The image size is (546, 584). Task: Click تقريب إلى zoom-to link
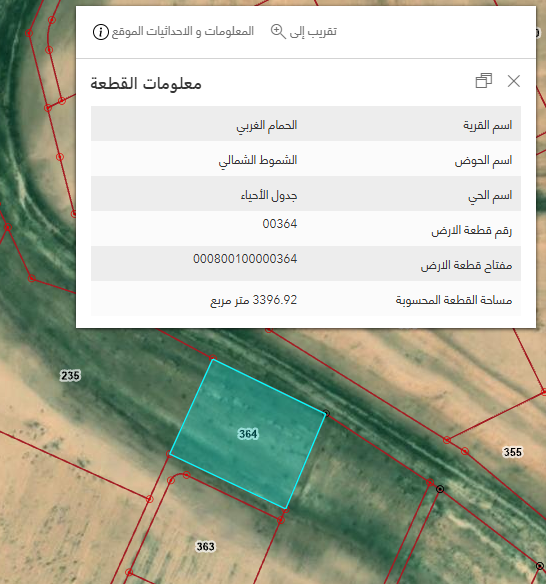coord(304,31)
